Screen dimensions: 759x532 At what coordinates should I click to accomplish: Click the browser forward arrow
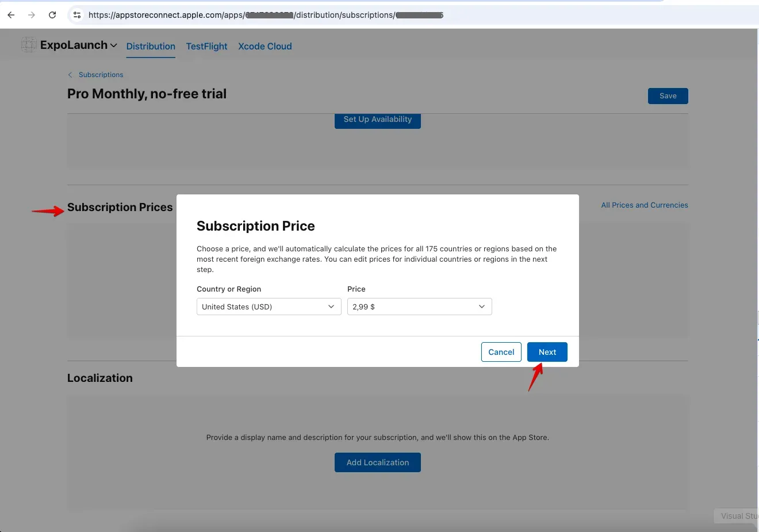tap(32, 15)
